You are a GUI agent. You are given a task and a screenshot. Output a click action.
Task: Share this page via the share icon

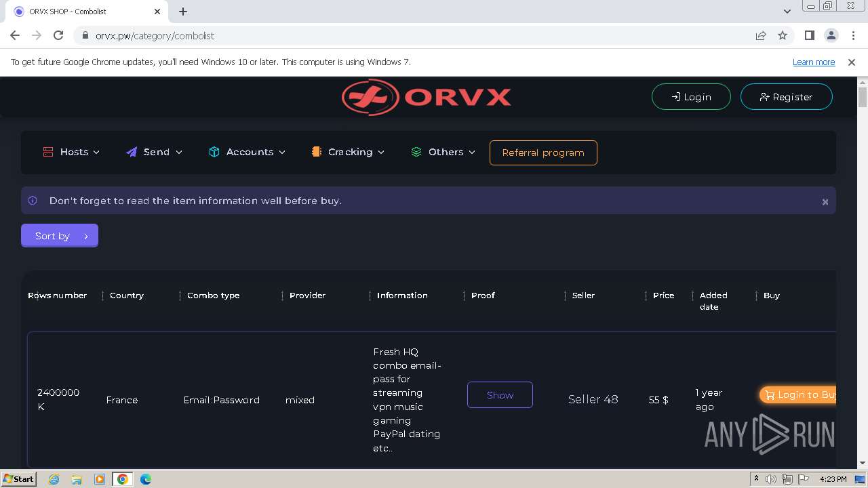(761, 35)
